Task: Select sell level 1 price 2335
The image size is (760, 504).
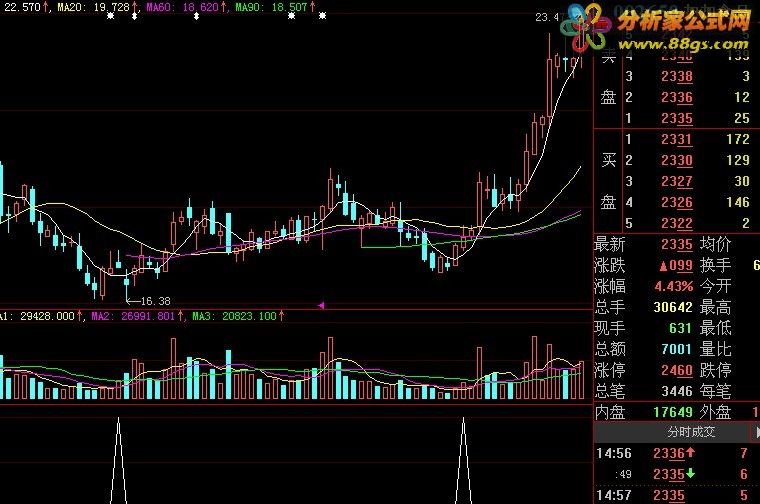Action: [677, 118]
